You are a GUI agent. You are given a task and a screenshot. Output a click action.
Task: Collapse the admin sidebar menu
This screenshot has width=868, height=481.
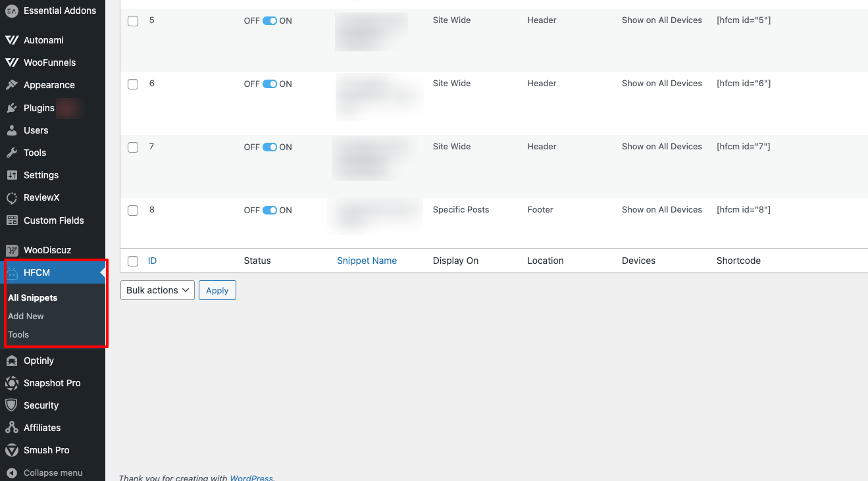[x=53, y=472]
